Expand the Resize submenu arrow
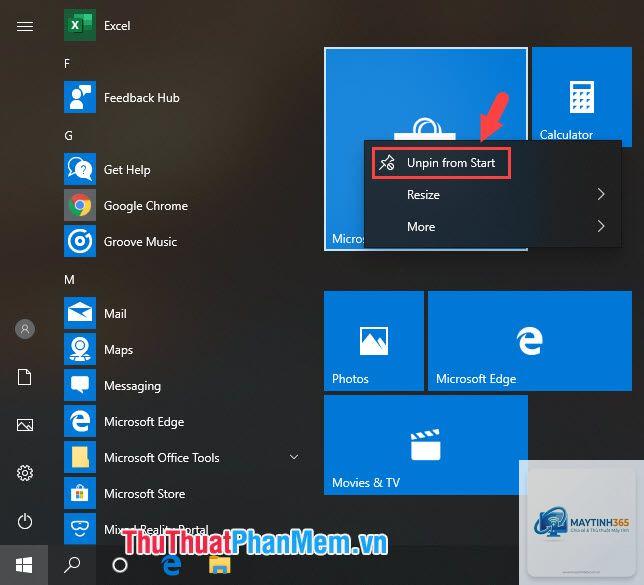Viewport: 644px width, 585px height. [x=601, y=194]
